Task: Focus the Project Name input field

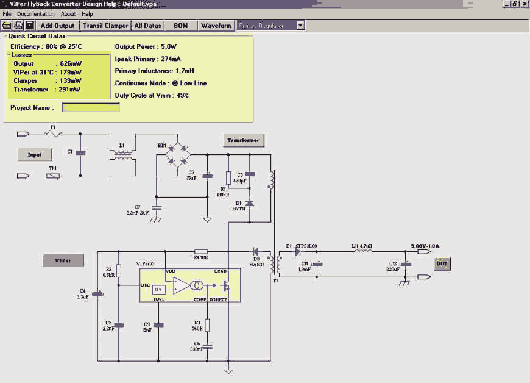Action: click(91, 107)
